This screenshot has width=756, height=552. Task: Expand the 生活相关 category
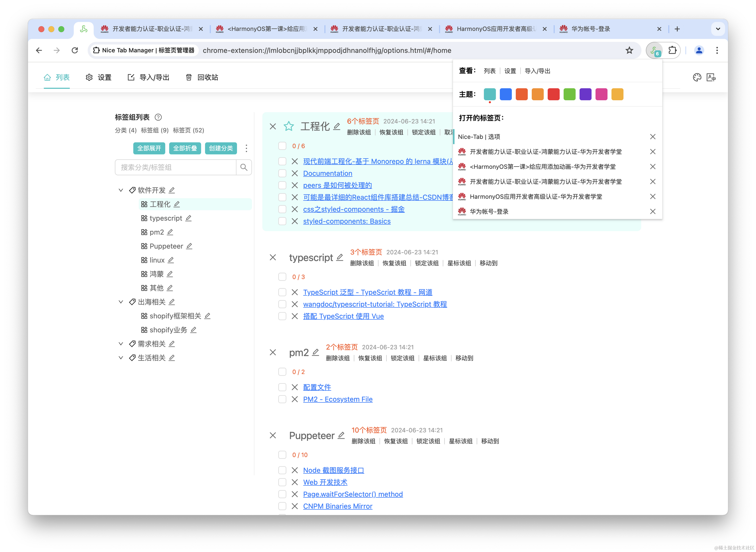point(121,357)
